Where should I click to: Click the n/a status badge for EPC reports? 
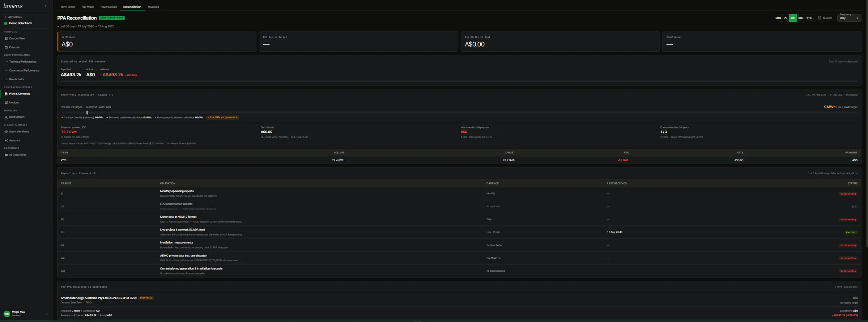pos(854,207)
